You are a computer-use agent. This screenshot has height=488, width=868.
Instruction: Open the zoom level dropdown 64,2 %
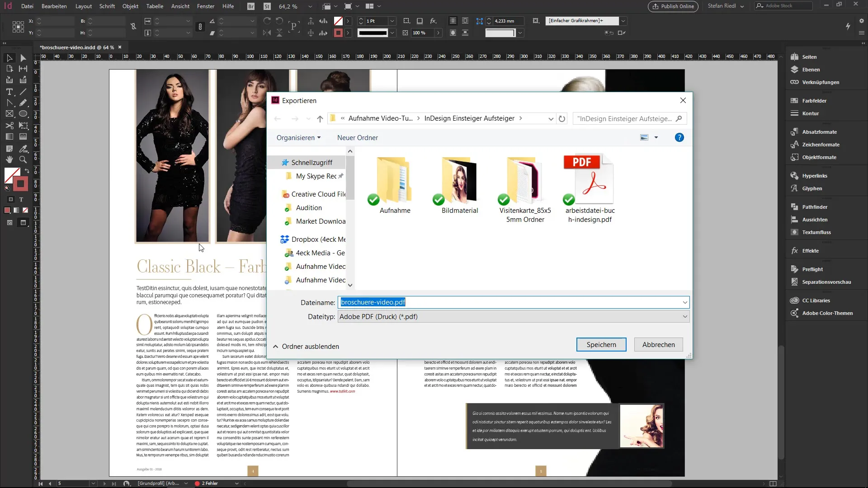click(310, 6)
